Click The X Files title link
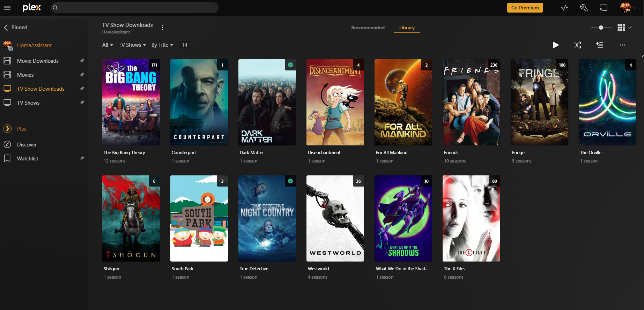This screenshot has width=644, height=310. (x=454, y=269)
